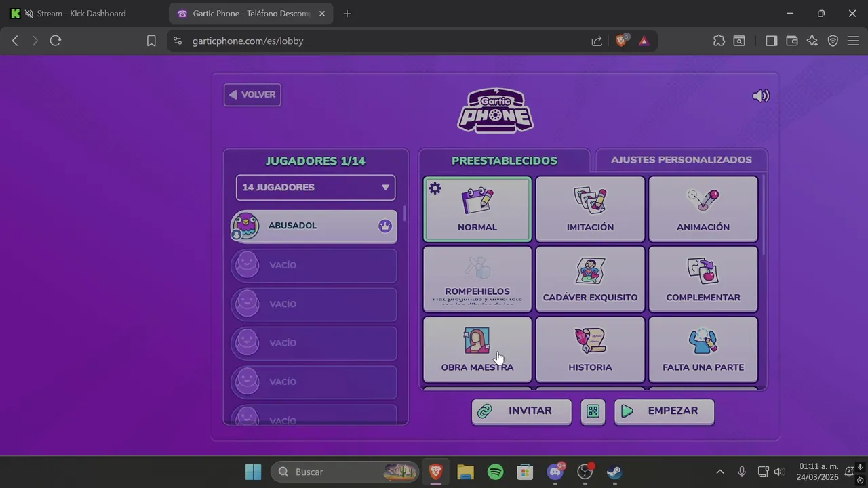Select the Falta Una Parte mode
This screenshot has height=488, width=868.
[703, 350]
